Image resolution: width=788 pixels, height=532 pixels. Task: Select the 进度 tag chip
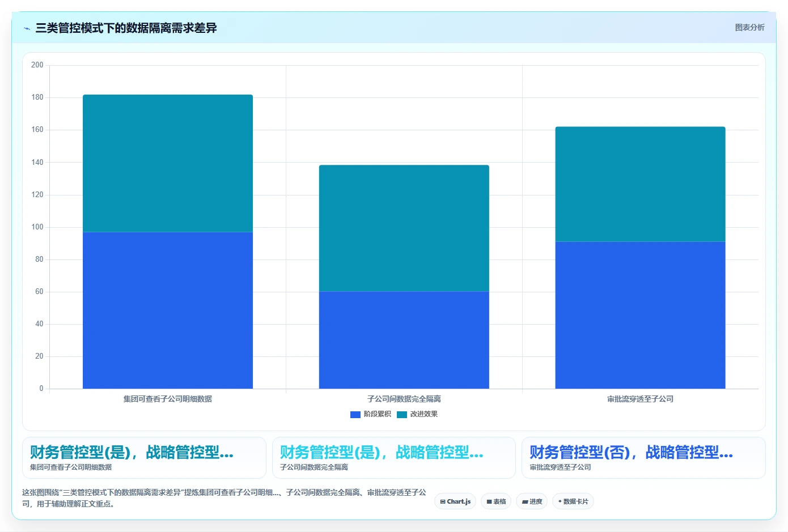tap(532, 501)
